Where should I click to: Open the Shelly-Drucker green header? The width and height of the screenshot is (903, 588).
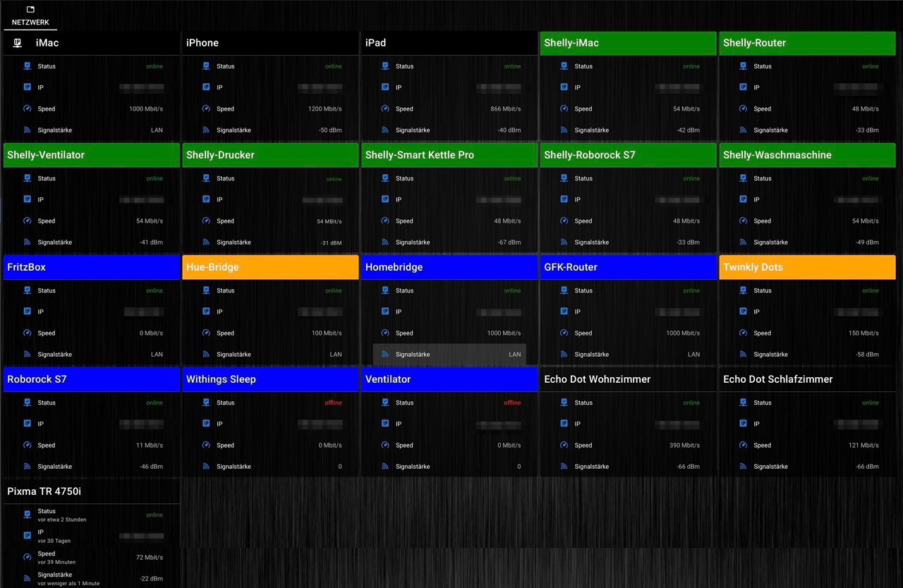click(x=270, y=155)
